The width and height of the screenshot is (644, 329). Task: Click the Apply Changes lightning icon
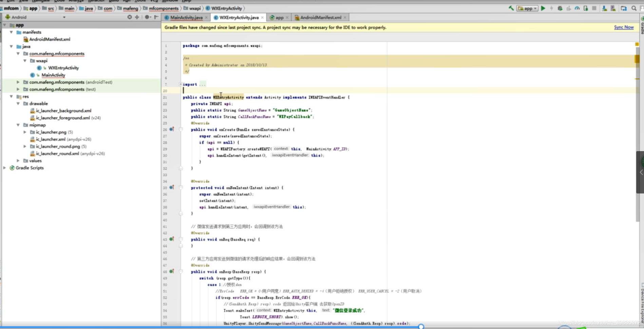pyautogui.click(x=551, y=8)
